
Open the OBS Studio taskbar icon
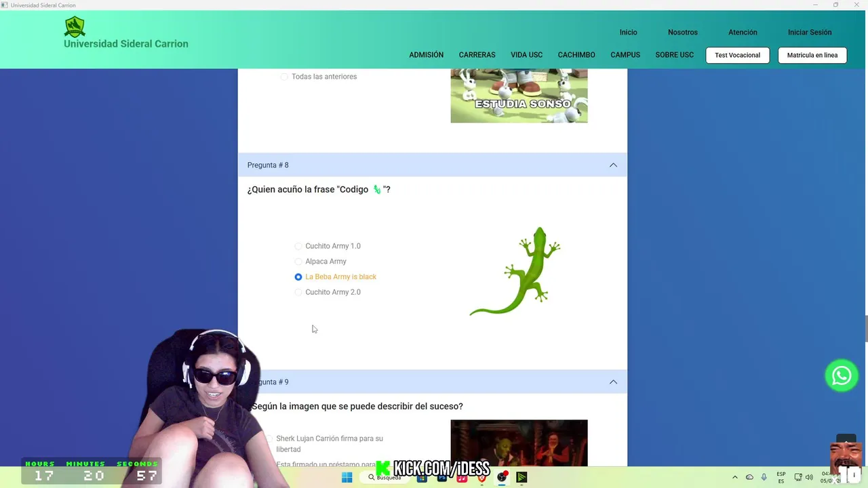pos(502,477)
